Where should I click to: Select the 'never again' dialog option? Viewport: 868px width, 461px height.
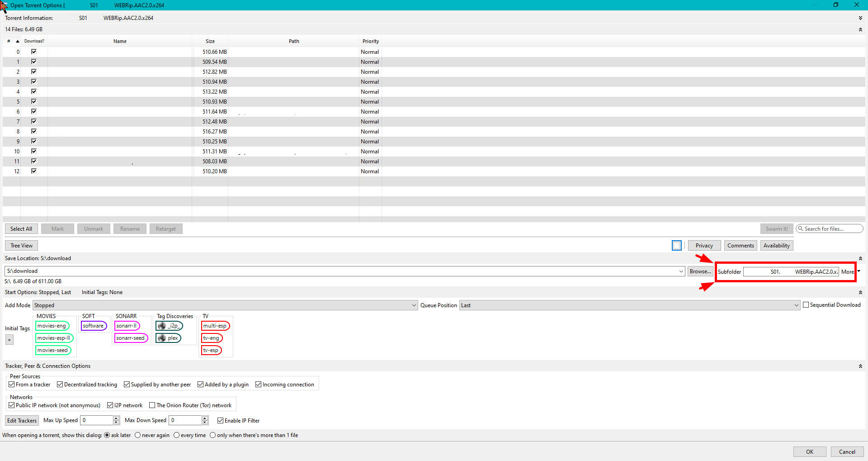tap(138, 435)
